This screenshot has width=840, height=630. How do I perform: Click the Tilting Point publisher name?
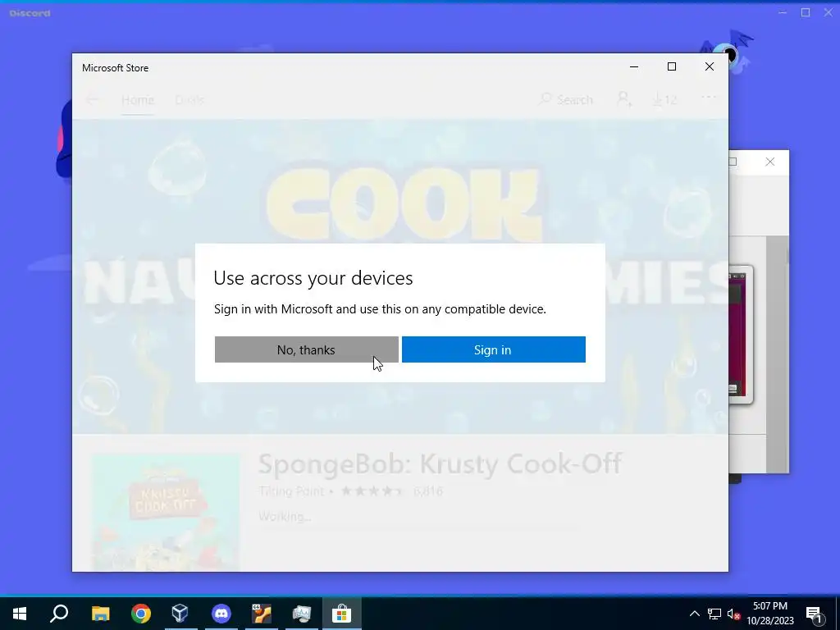pos(291,491)
